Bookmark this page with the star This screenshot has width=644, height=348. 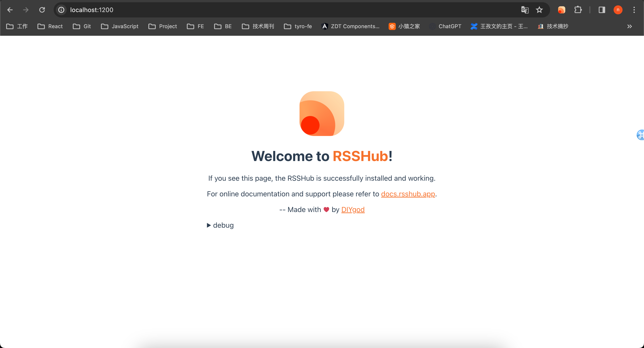[x=539, y=10]
